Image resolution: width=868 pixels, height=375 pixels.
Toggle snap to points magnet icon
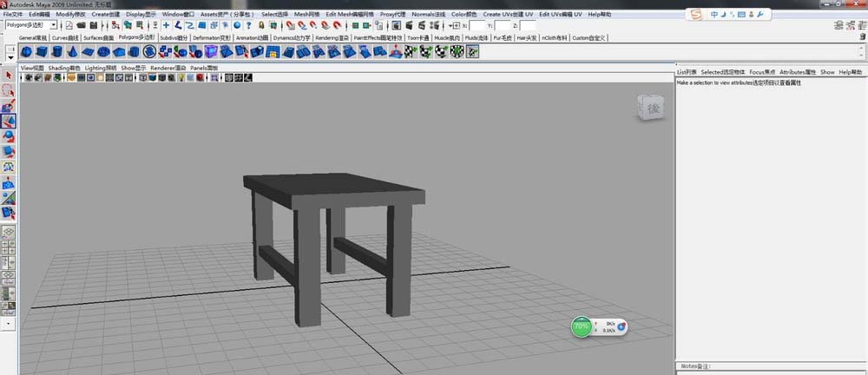(312, 25)
